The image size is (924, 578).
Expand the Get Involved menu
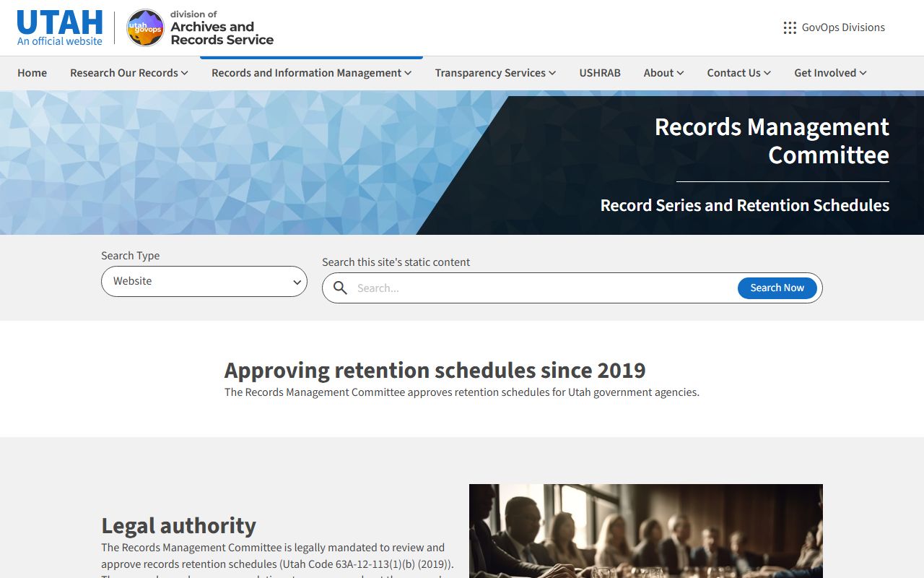[x=830, y=73]
